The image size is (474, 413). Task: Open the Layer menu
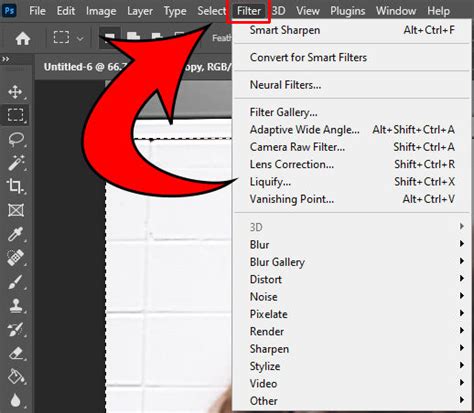click(x=140, y=11)
